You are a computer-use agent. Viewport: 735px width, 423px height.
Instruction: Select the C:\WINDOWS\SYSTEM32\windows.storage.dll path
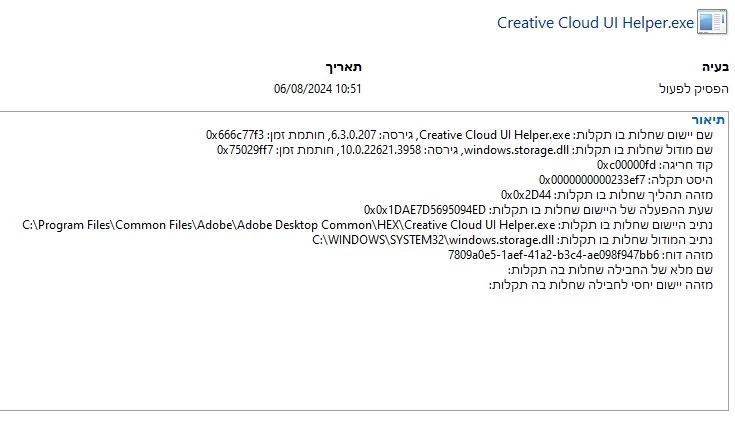433,240
